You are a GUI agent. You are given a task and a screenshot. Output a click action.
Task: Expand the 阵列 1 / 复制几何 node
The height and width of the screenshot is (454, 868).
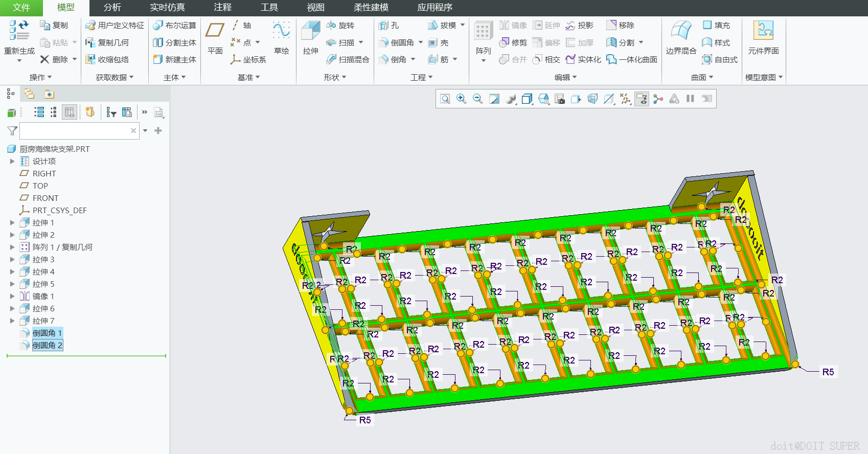click(12, 247)
